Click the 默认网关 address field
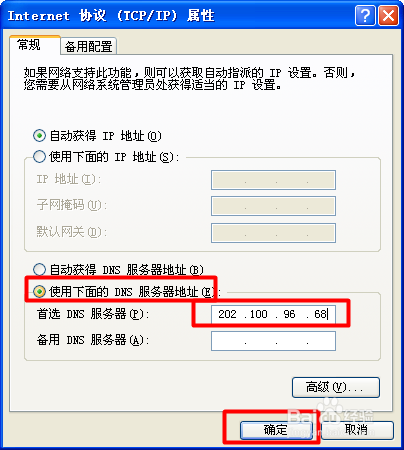This screenshot has height=450, width=404. pos(273,233)
